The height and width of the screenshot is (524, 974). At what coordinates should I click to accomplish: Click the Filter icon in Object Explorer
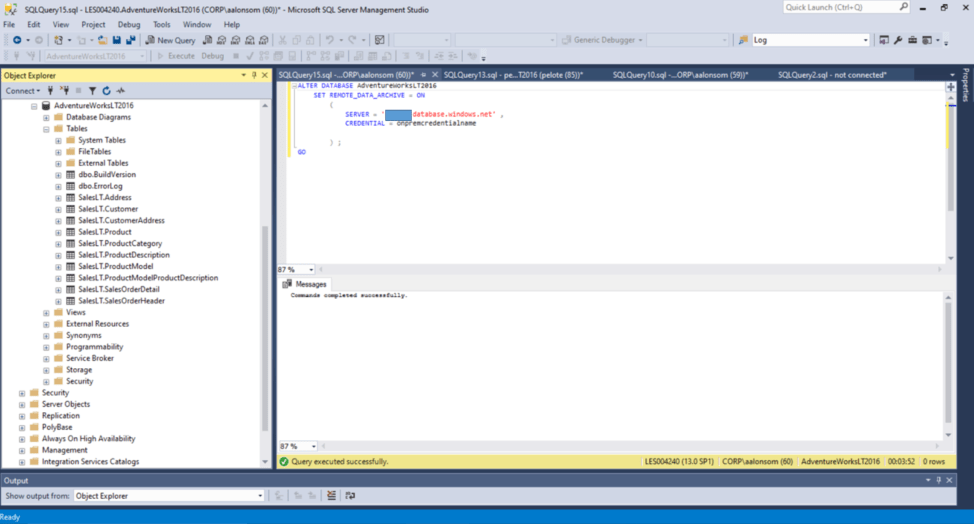[x=92, y=91]
